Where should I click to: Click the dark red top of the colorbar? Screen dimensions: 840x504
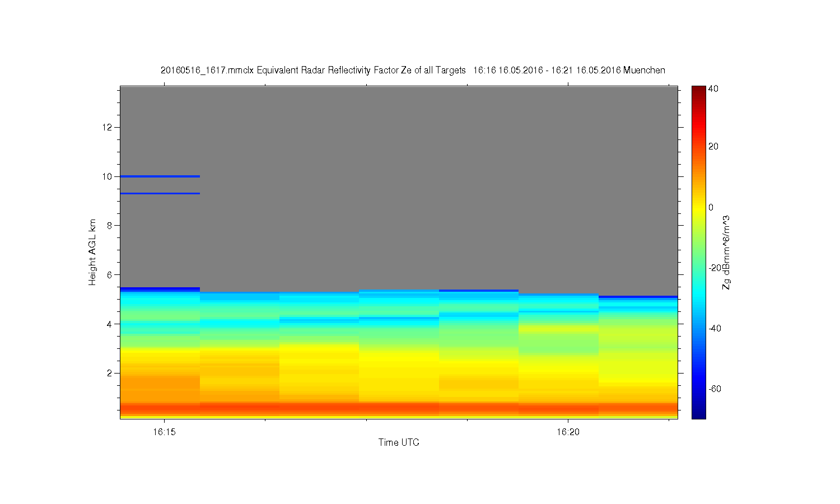pos(698,90)
